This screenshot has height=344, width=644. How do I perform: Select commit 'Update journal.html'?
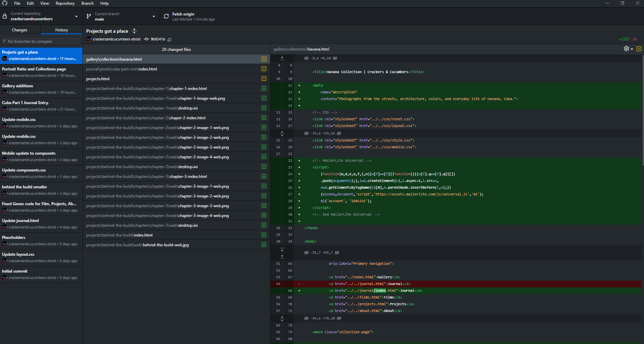(x=41, y=224)
